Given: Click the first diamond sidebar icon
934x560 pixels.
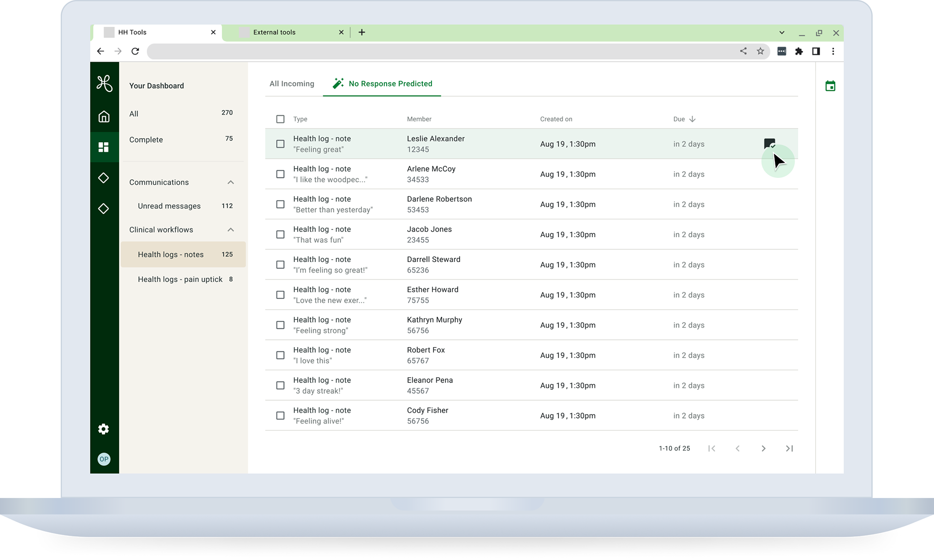Looking at the screenshot, I should click(x=104, y=178).
